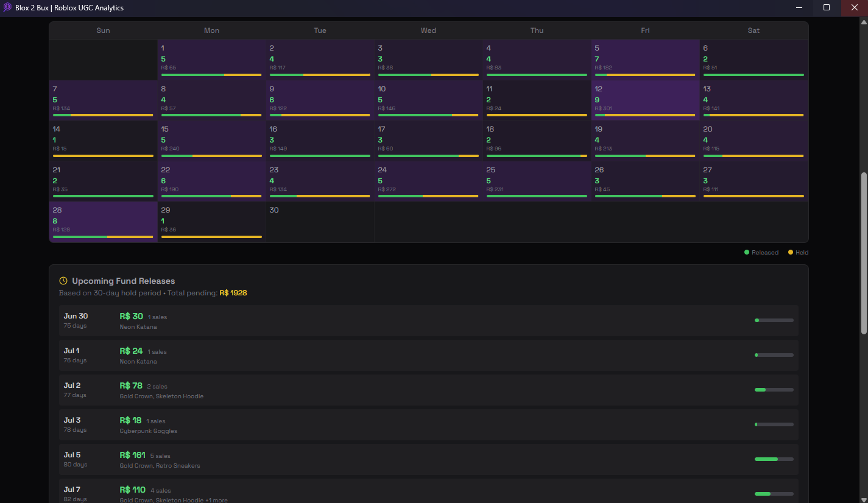Click the R$ 1928 total pending amount
The image size is (868, 503).
click(x=233, y=292)
